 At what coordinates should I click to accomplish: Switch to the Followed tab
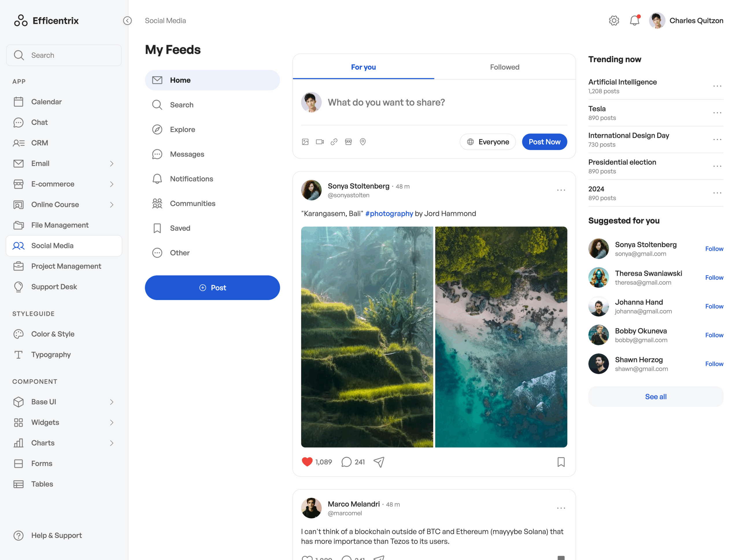click(x=504, y=67)
